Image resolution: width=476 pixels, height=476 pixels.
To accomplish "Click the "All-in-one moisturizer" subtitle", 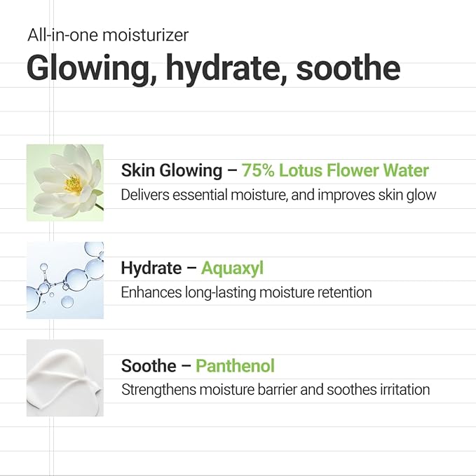I will click(108, 35).
